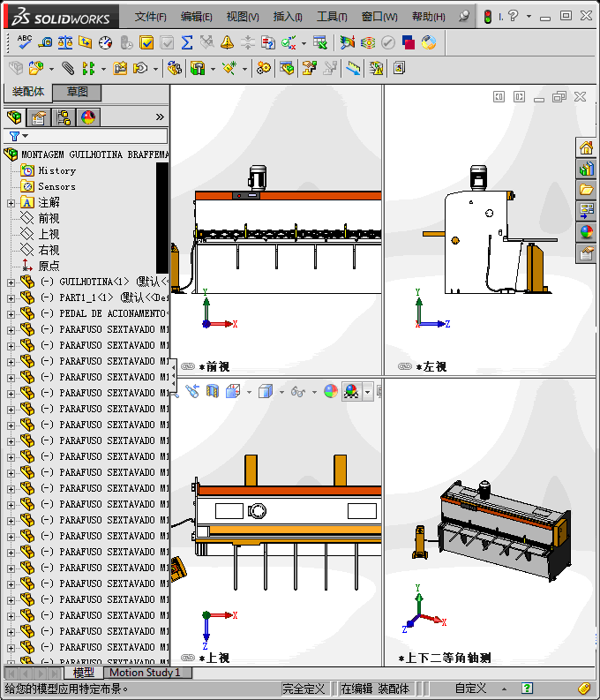Toggle the Section View icon in viewport toolbar
This screenshot has width=600, height=700.
point(213,392)
